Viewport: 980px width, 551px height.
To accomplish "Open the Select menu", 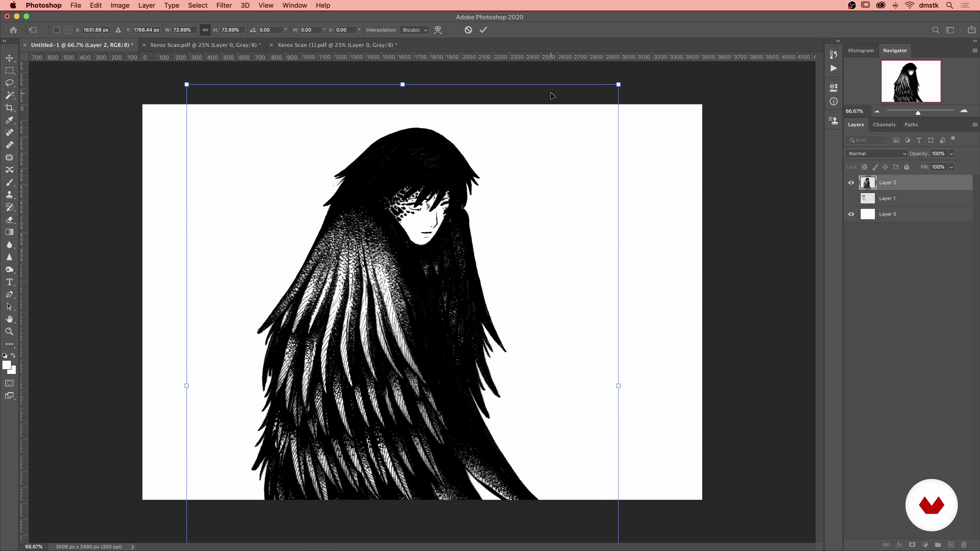I will click(x=198, y=5).
